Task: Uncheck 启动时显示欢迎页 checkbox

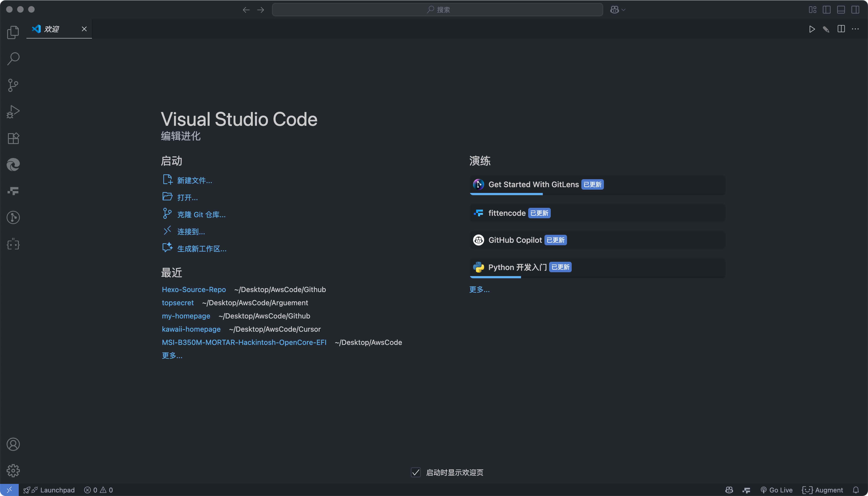Action: pos(416,472)
